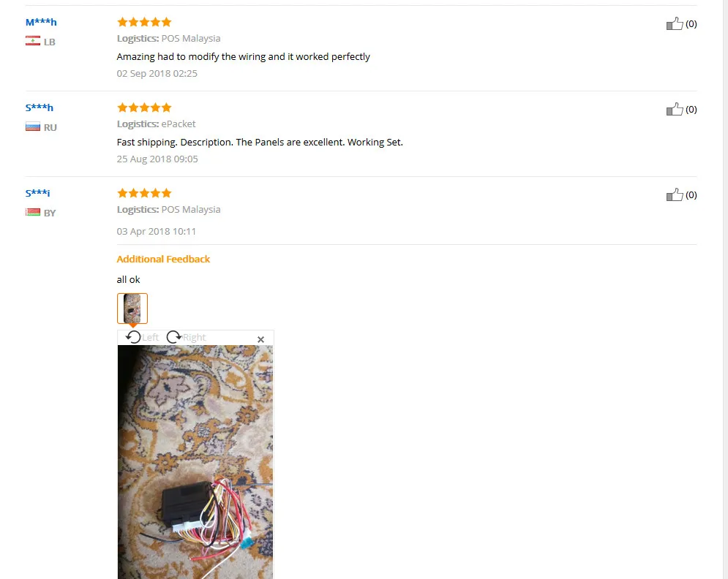Click the Lebanon flag icon
728x579 pixels.
pos(32,41)
